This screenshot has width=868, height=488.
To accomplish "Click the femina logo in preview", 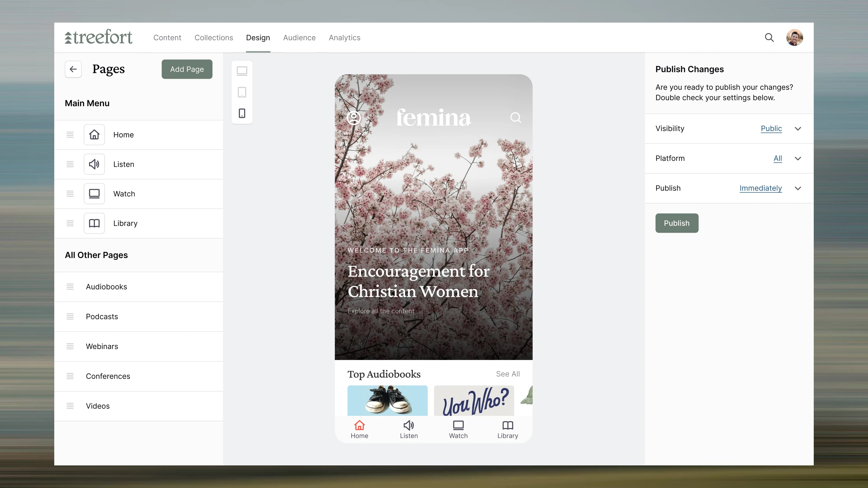I will coord(433,117).
